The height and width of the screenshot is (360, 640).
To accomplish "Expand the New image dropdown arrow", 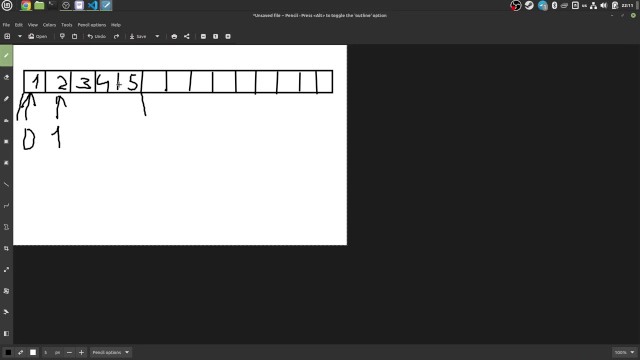I will (20, 36).
